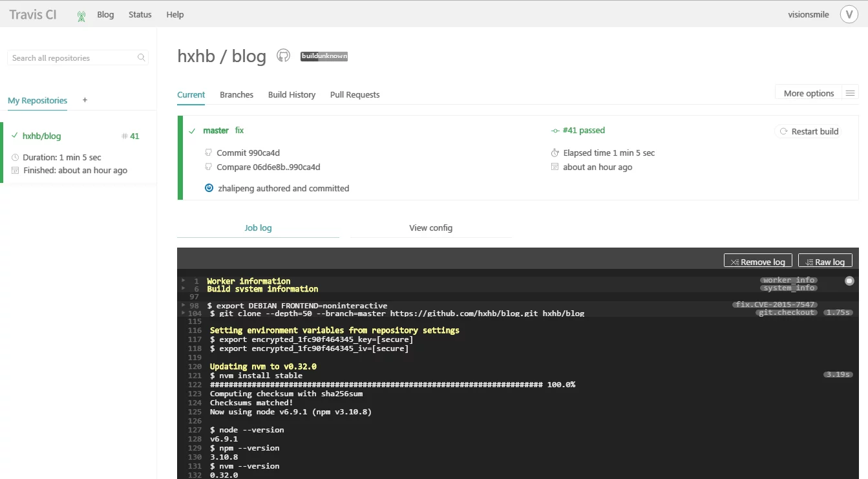Open Commit 990ca4d link
This screenshot has height=479, width=868.
tap(248, 153)
